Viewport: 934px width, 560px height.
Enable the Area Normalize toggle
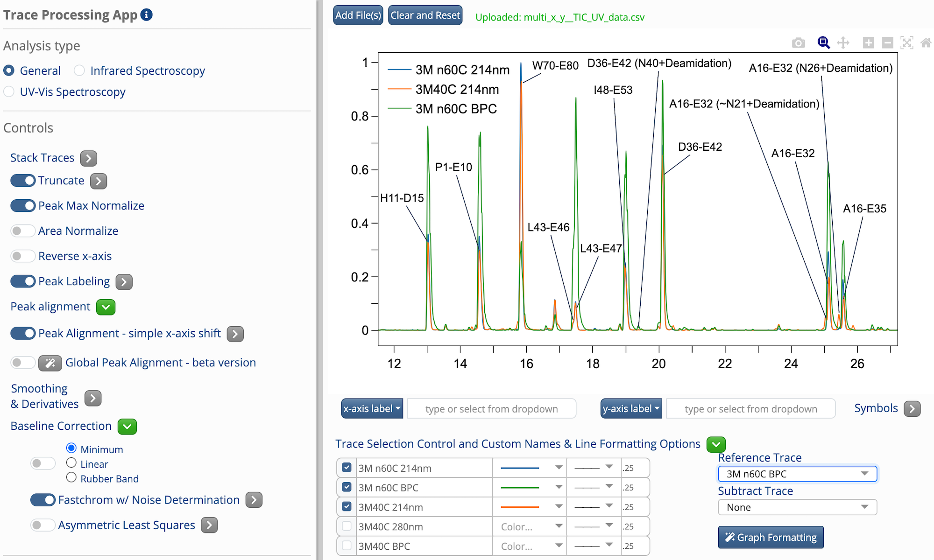[23, 231]
